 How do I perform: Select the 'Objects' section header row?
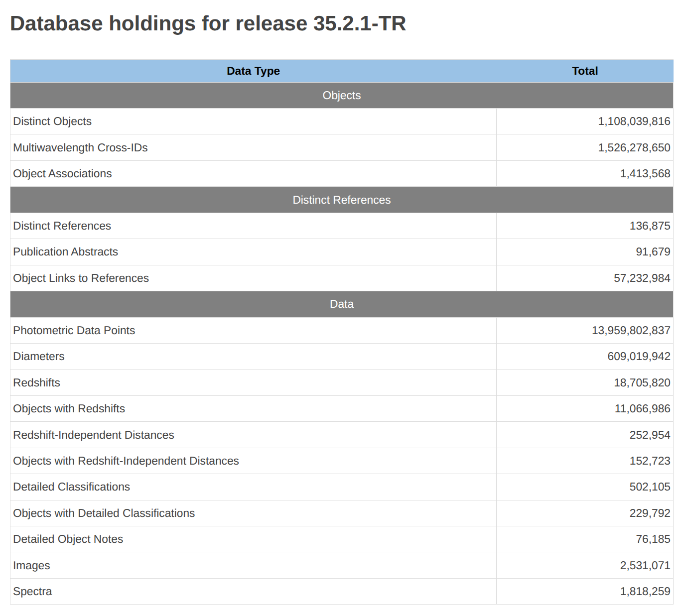point(341,96)
